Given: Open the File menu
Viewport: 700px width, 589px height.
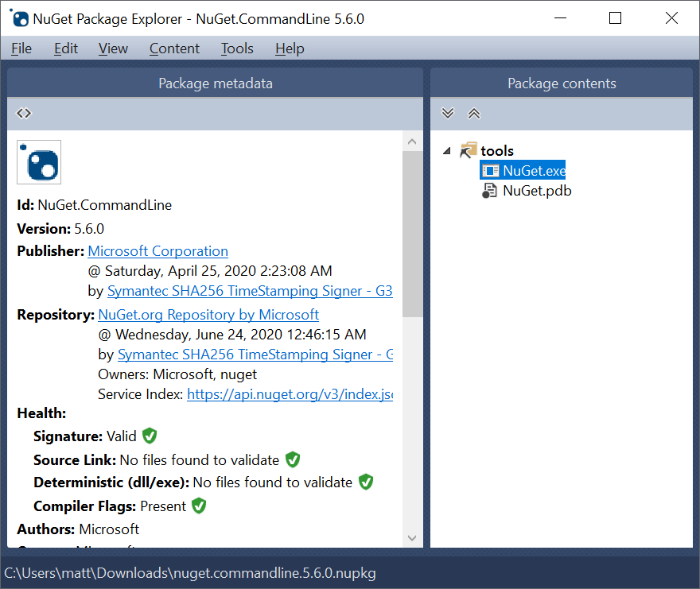Looking at the screenshot, I should click(x=21, y=48).
